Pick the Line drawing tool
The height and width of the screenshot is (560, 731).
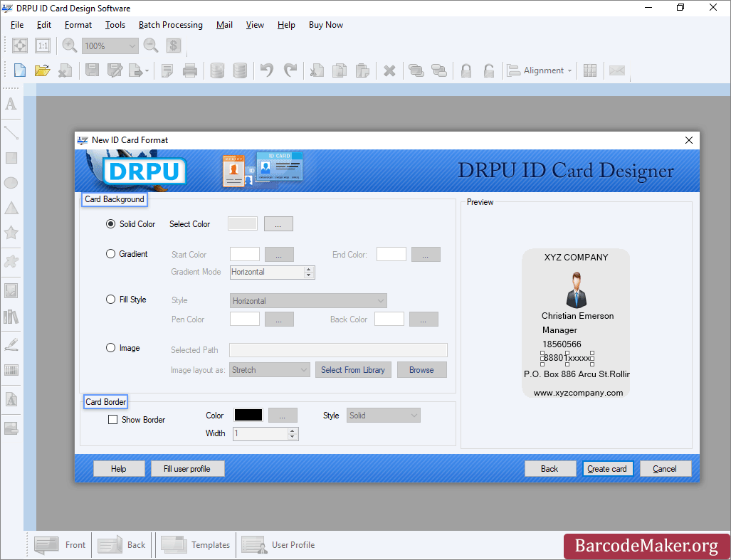(11, 132)
